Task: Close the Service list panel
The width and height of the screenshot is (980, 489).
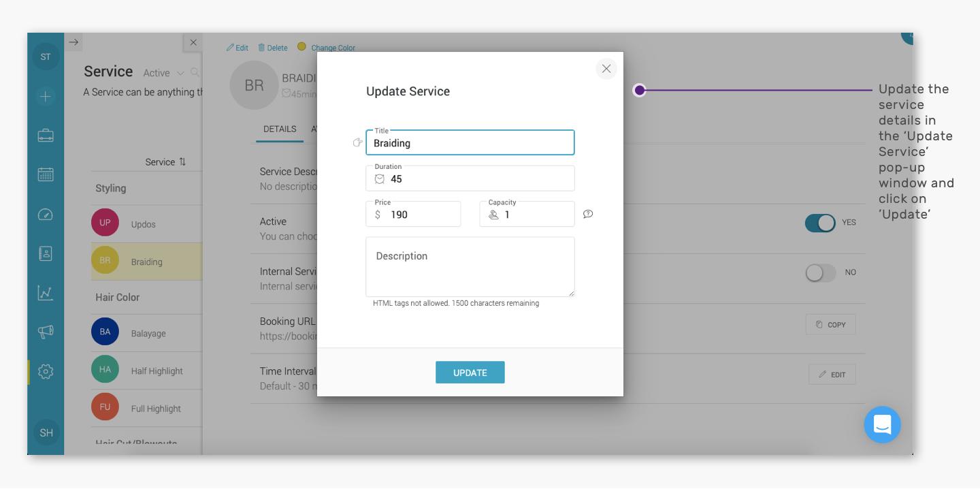Action: point(193,42)
